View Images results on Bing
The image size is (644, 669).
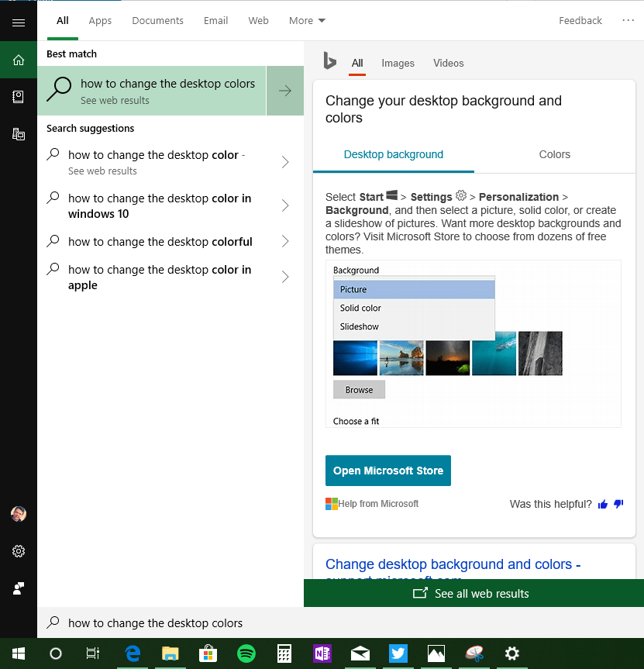click(x=398, y=63)
